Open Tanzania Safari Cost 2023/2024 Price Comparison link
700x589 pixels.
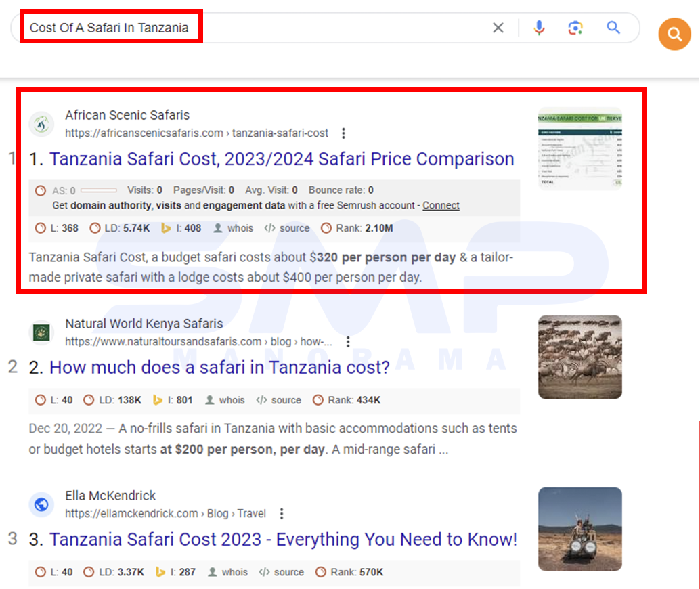point(281,159)
